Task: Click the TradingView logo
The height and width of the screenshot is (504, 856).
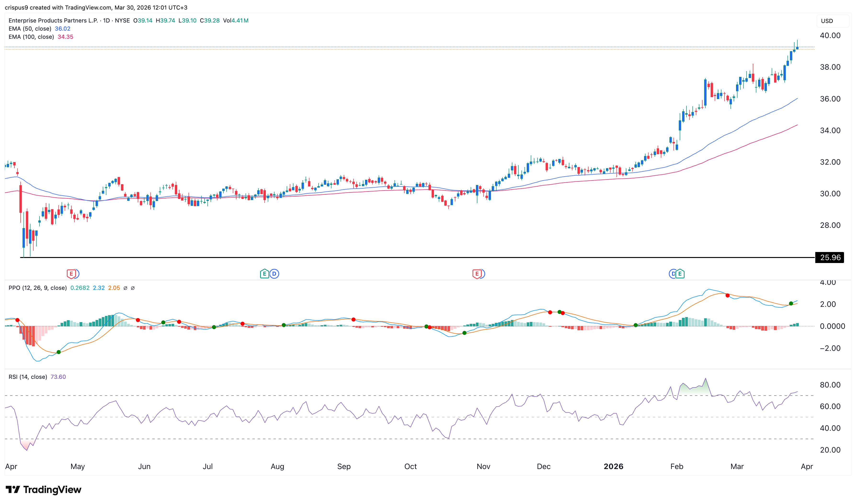Action: coord(44,490)
